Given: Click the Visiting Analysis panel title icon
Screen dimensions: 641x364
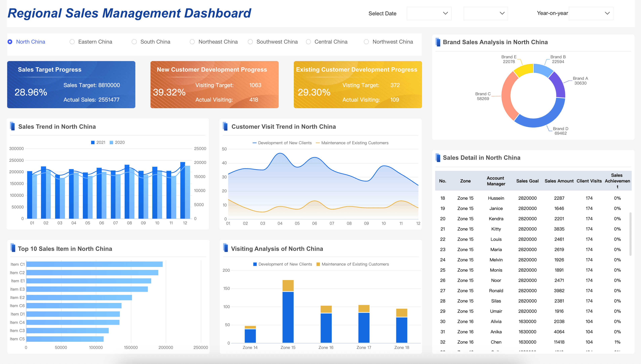Looking at the screenshot, I should (x=225, y=248).
